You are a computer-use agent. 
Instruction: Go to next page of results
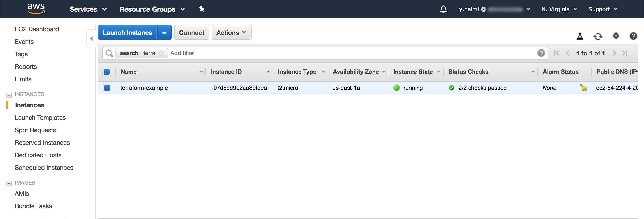point(614,53)
